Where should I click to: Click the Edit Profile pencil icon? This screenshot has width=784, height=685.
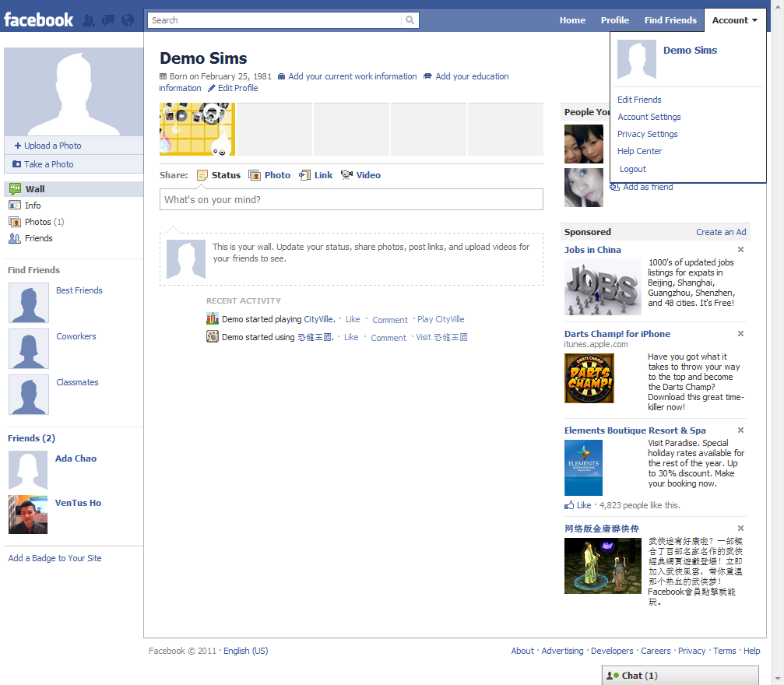212,88
